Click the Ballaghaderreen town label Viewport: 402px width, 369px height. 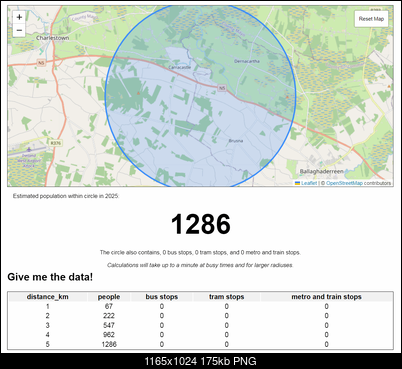321,171
